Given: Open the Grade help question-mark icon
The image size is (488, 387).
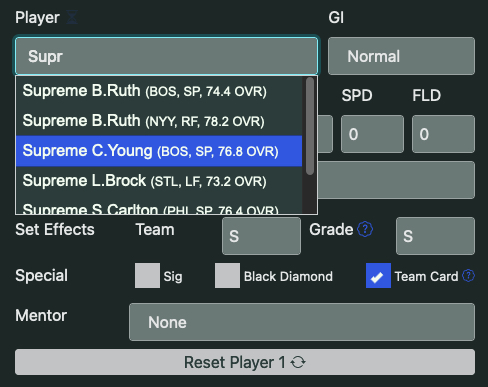Looking at the screenshot, I should (x=365, y=229).
